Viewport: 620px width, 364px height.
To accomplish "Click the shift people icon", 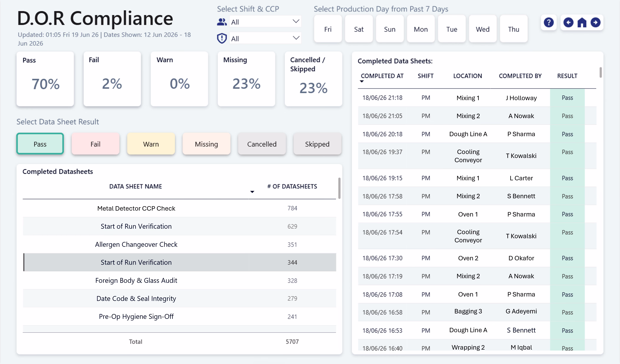I will pos(222,22).
